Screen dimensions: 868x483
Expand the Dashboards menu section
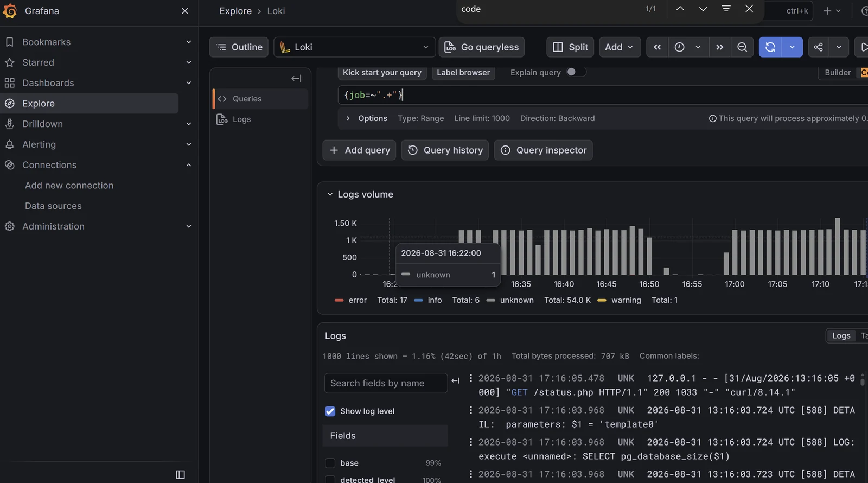click(x=189, y=83)
